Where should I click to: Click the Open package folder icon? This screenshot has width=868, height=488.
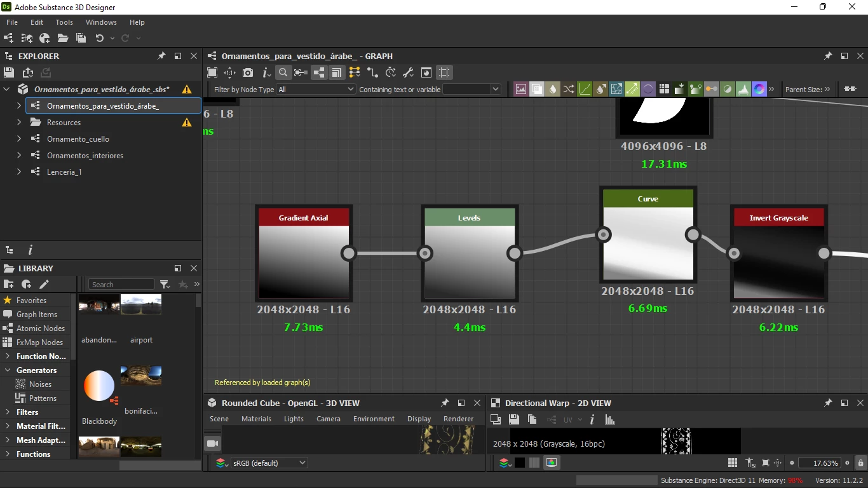(x=63, y=38)
